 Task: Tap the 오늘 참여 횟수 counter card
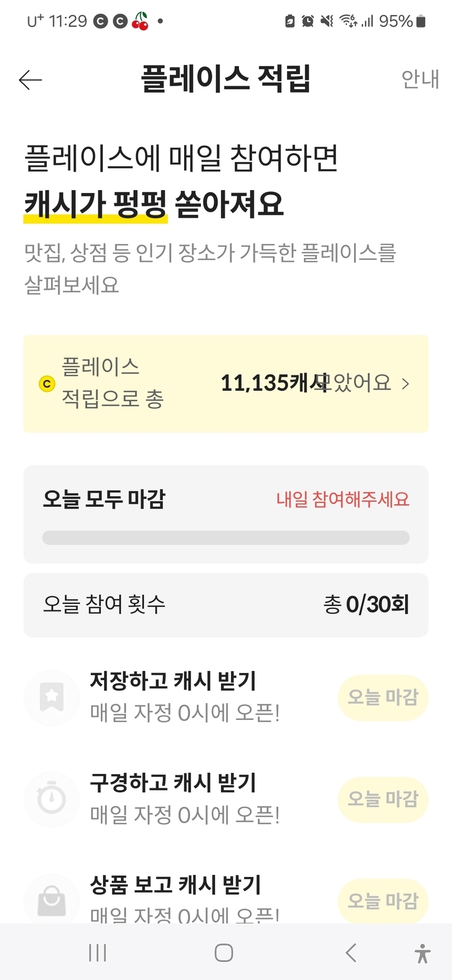point(225,604)
